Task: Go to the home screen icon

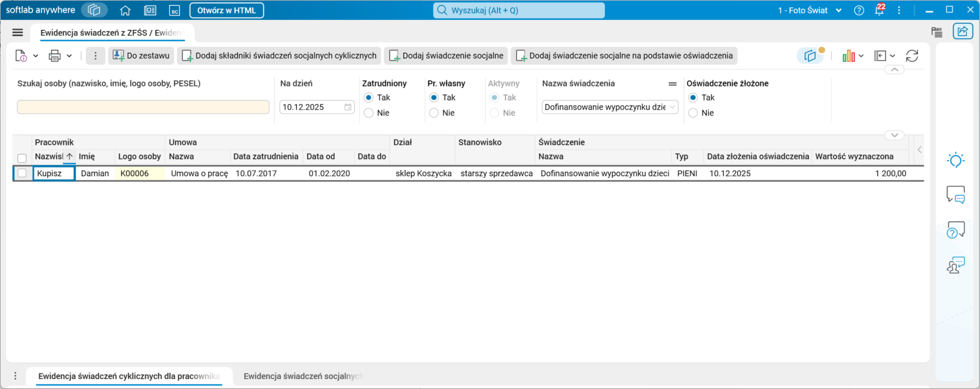Action: tap(125, 11)
